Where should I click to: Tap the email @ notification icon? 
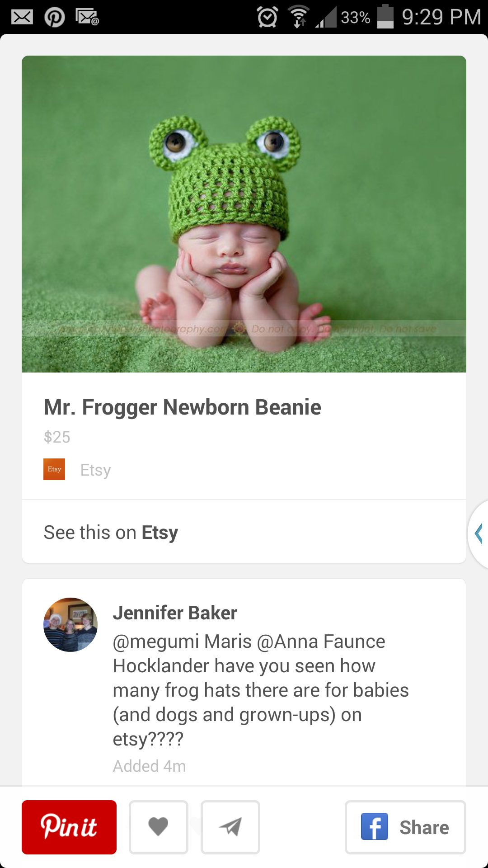87,18
